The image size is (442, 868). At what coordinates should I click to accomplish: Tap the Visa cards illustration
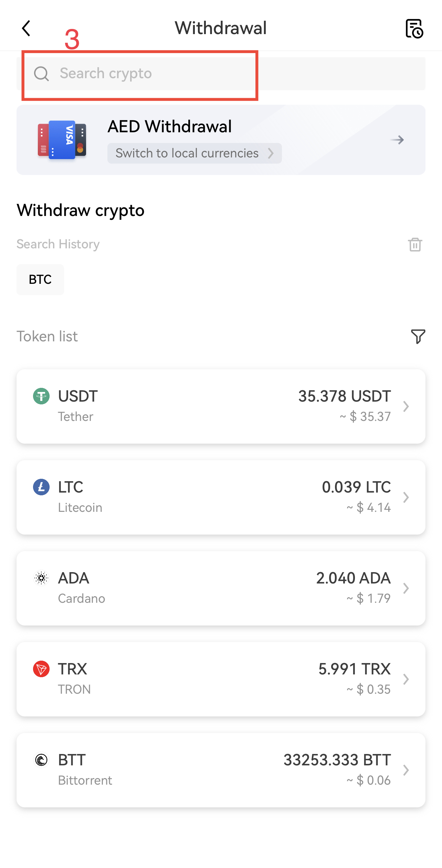62,139
